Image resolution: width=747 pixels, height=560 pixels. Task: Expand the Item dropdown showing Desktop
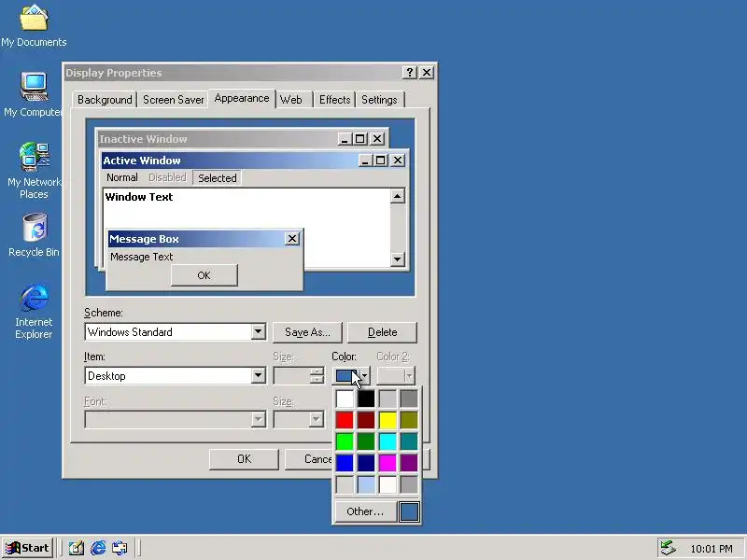tap(258, 376)
